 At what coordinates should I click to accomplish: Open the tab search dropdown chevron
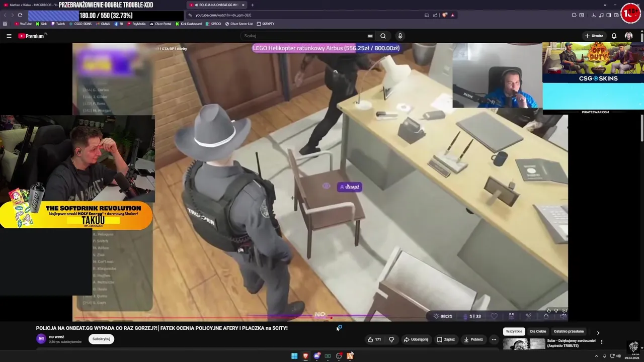[605, 5]
